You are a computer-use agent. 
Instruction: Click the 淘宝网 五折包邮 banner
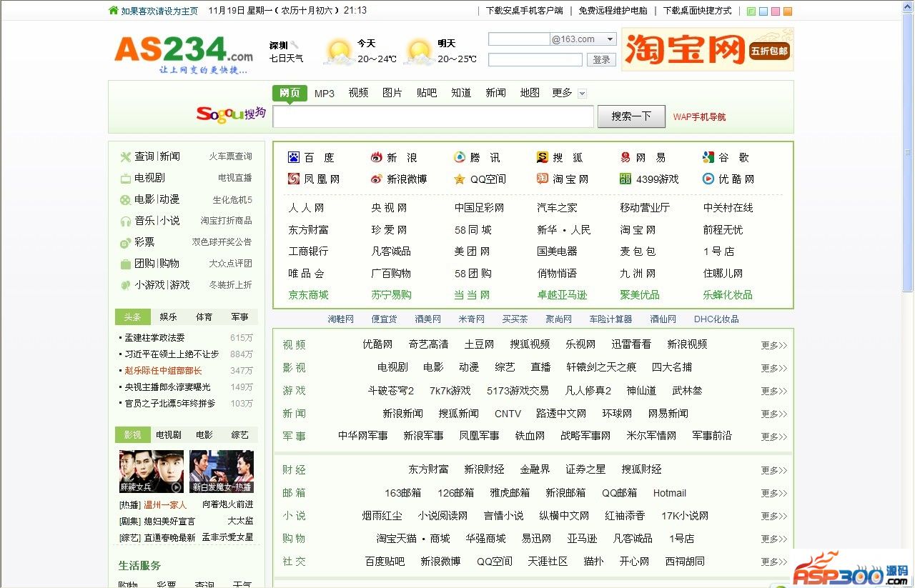click(x=708, y=49)
